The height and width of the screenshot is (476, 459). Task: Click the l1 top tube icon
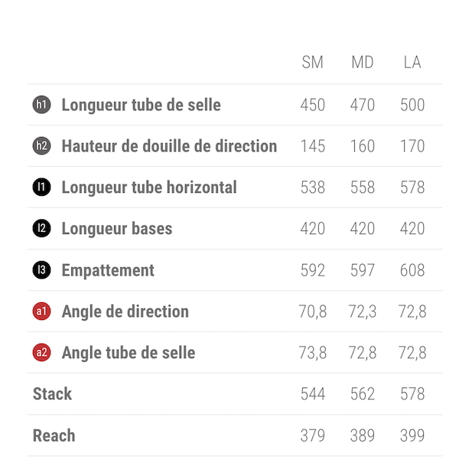[41, 187]
